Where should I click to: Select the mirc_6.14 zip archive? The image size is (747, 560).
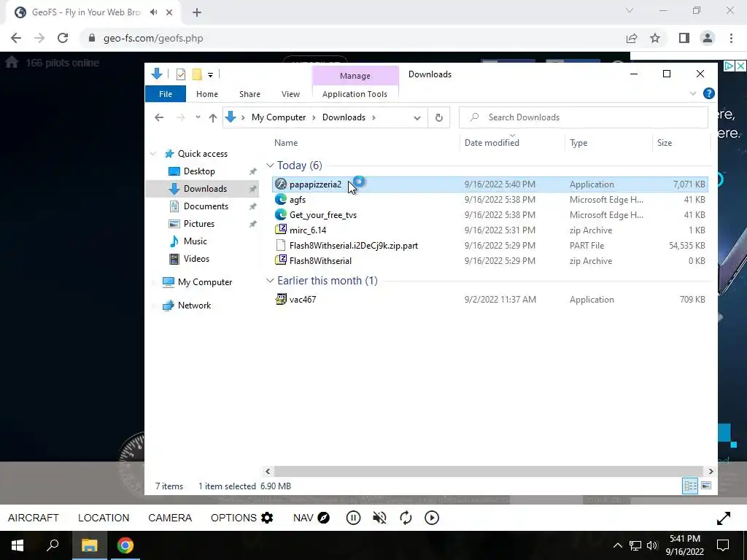point(490,230)
